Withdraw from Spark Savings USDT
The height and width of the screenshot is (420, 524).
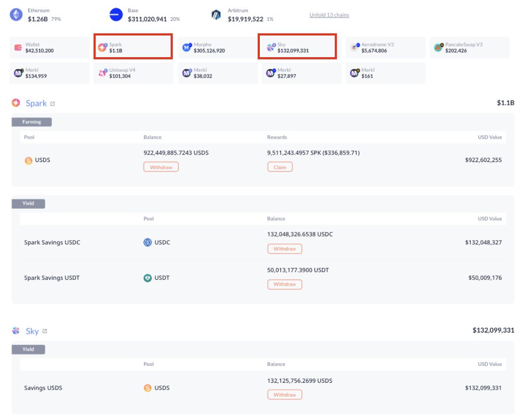[285, 284]
